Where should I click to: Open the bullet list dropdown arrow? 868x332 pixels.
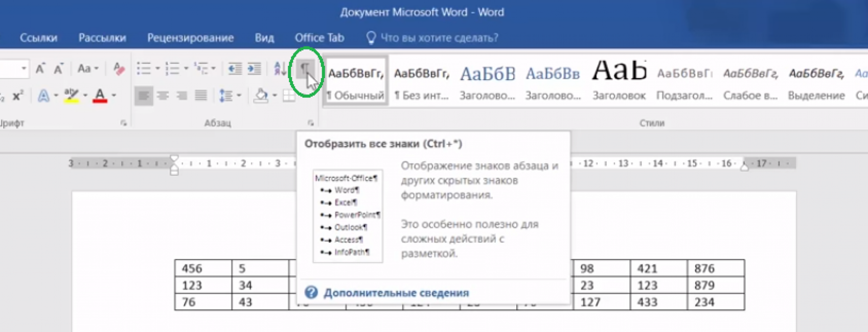pos(157,68)
